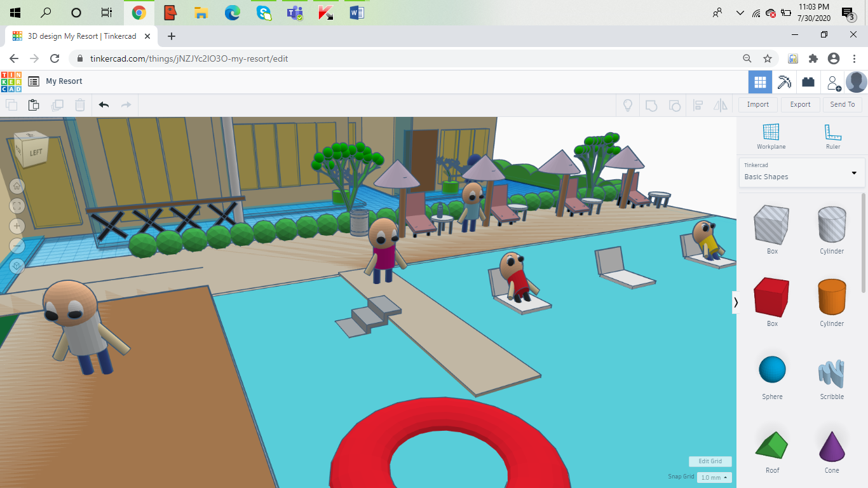Click the Group shapes icon
Image resolution: width=868 pixels, height=488 pixels.
pyautogui.click(x=651, y=105)
